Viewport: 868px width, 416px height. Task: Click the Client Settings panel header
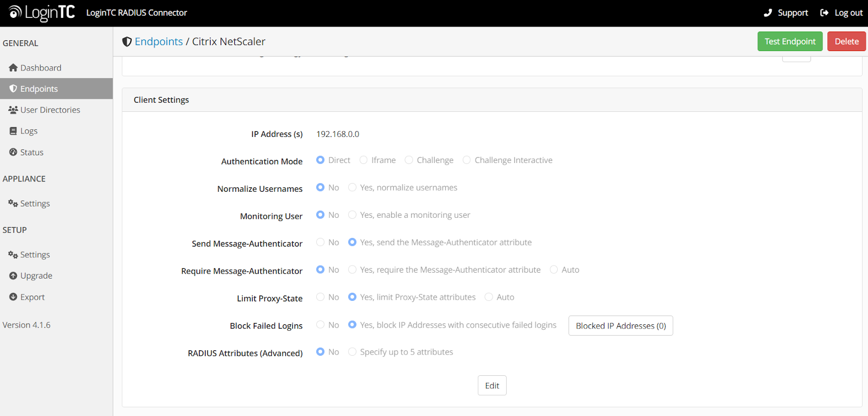[492, 100]
